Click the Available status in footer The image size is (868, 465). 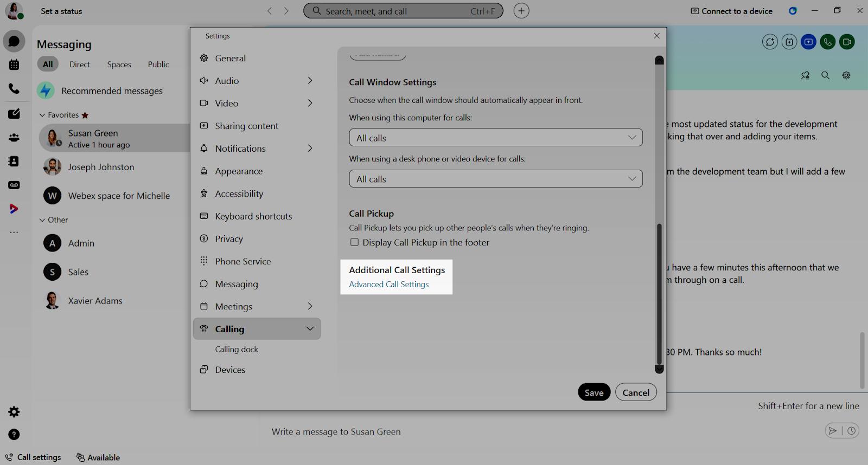pyautogui.click(x=98, y=457)
